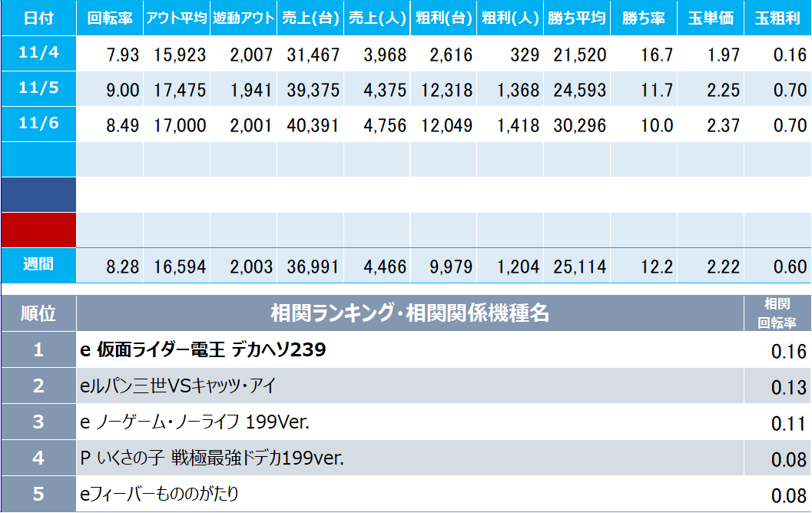Screen dimensions: 812x513
Task: Select the 11/4 date cell
Action: pyautogui.click(x=38, y=54)
